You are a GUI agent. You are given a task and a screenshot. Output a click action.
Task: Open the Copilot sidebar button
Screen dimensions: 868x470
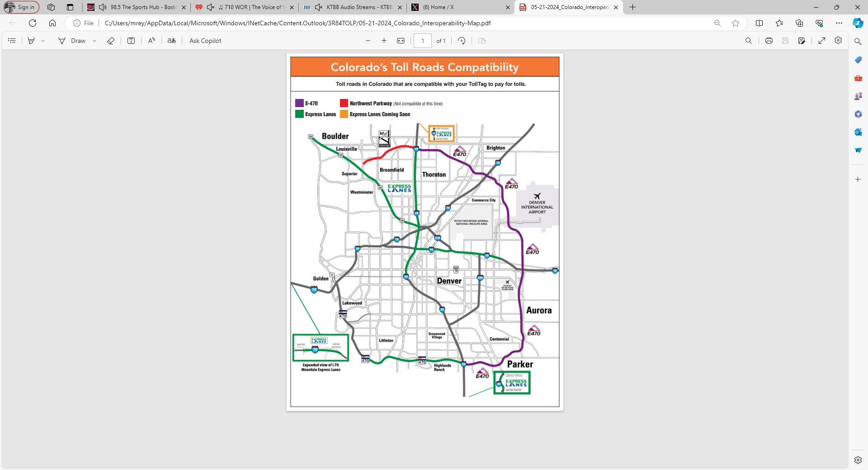click(858, 23)
